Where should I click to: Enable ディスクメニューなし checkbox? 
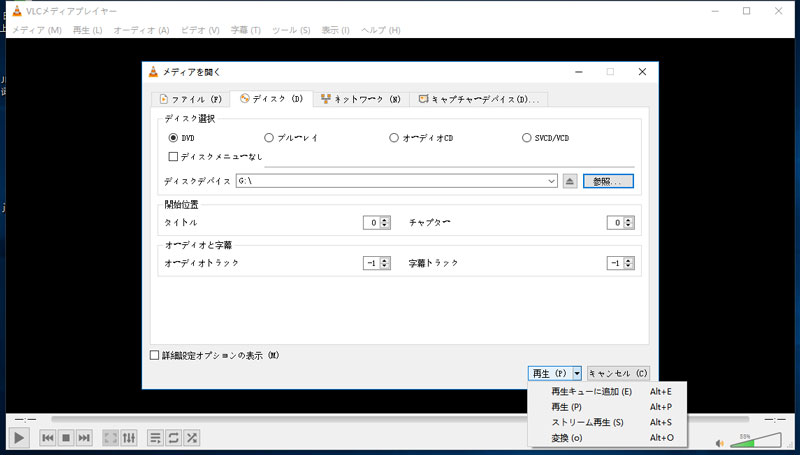(x=173, y=157)
